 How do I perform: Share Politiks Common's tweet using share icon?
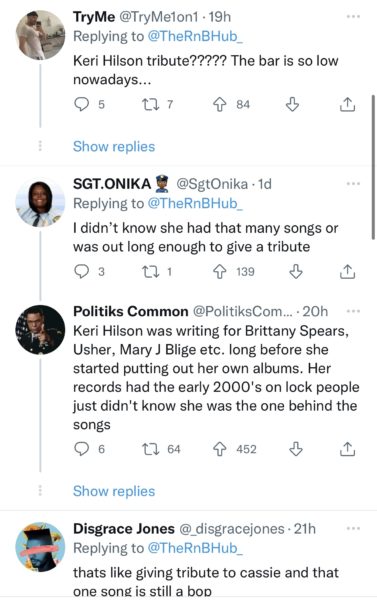(347, 449)
